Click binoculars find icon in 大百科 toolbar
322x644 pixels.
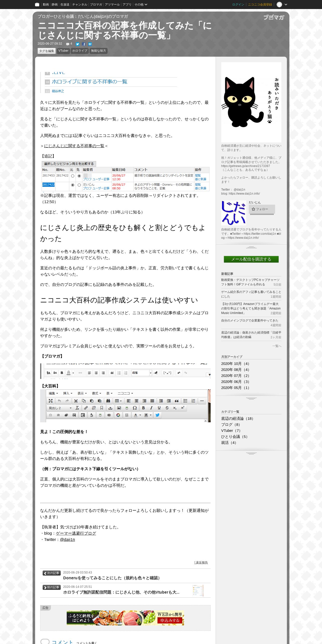[108, 401]
